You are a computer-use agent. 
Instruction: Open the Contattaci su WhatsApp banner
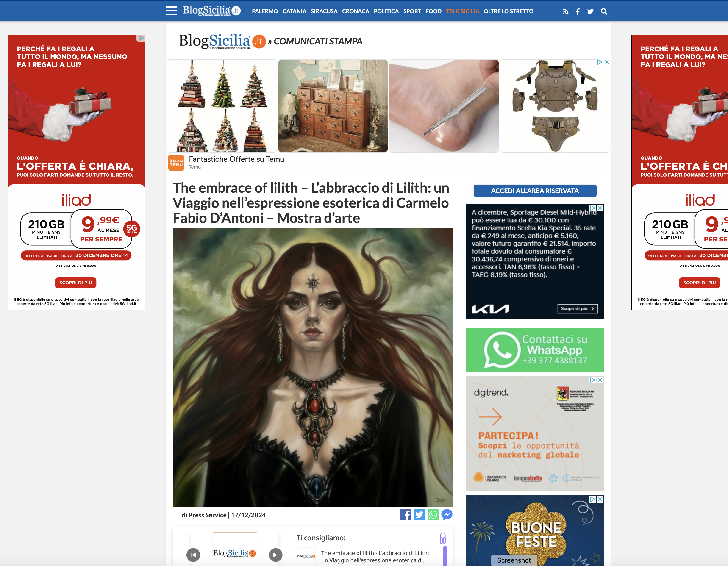pos(535,350)
